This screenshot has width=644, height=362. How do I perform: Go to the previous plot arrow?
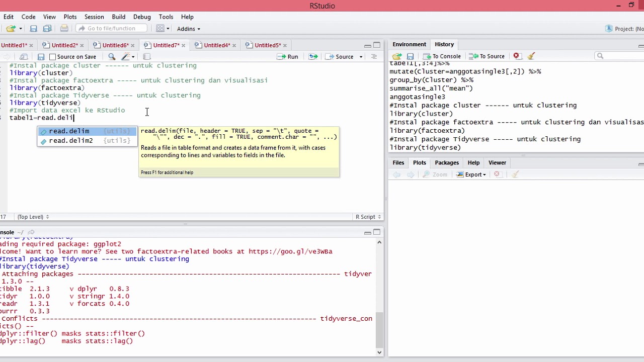coord(396,174)
